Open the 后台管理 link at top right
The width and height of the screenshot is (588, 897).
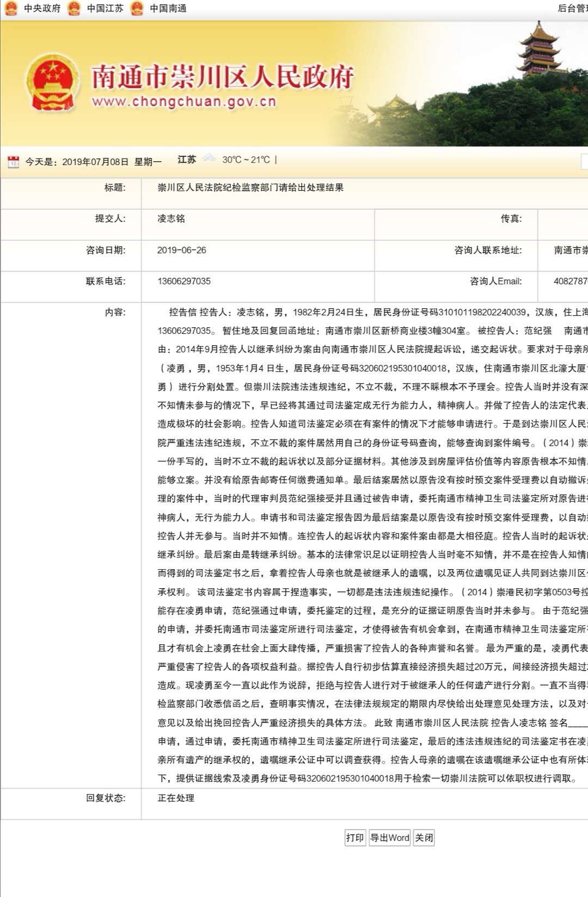pos(572,8)
